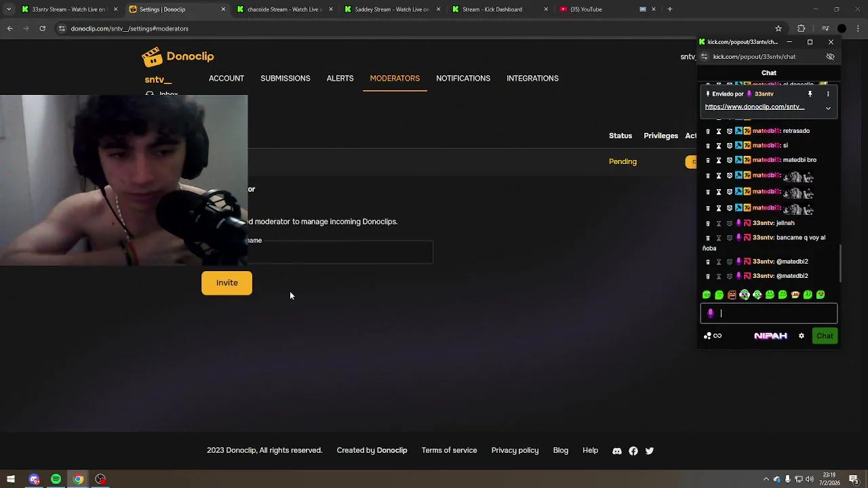Open the Chrome three-dot menu

tap(859, 28)
